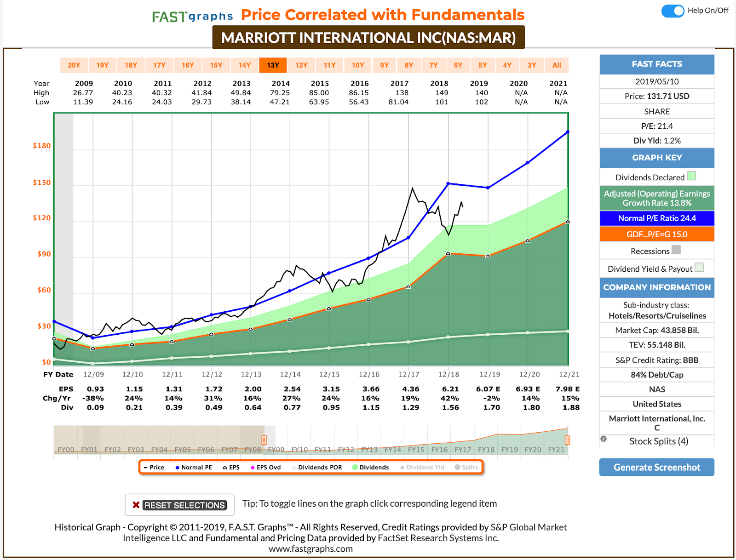Screen dimensions: 736x560
Task: Click the 2021 Normal PE forecast point
Action: (x=568, y=132)
